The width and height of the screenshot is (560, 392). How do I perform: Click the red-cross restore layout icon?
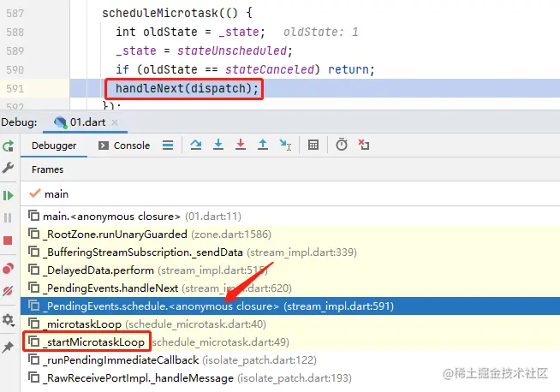(364, 145)
